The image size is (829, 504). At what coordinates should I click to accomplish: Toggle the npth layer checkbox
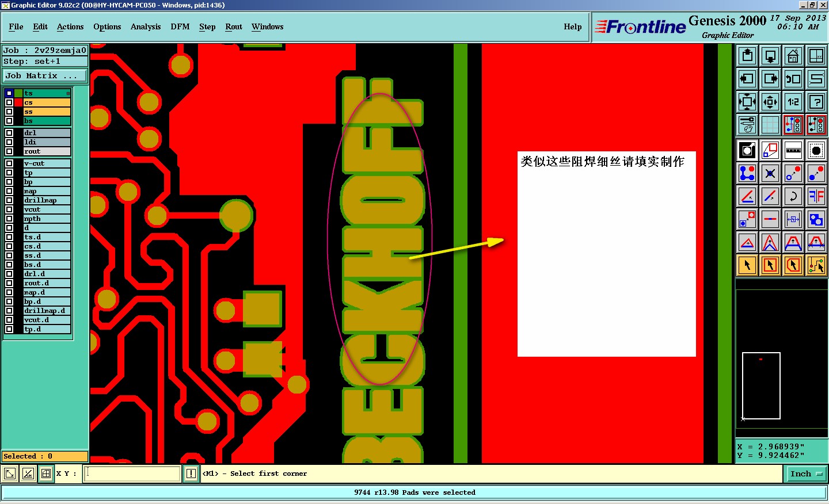coord(9,219)
